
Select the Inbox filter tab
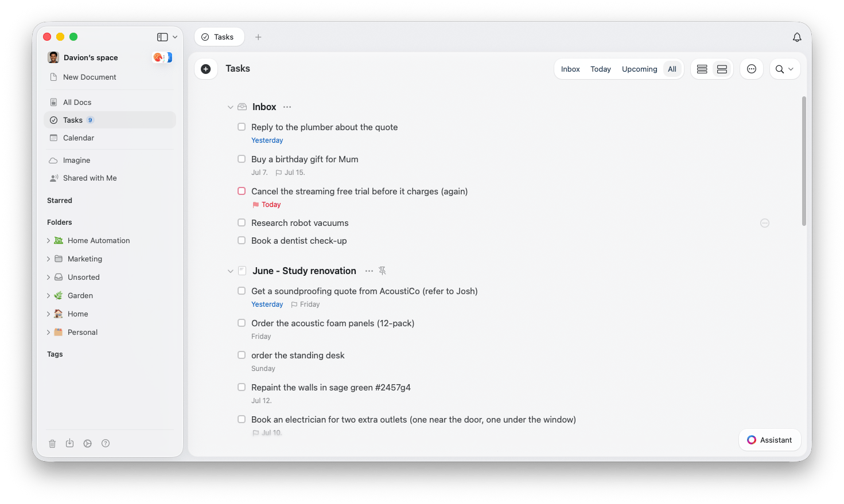click(x=570, y=69)
